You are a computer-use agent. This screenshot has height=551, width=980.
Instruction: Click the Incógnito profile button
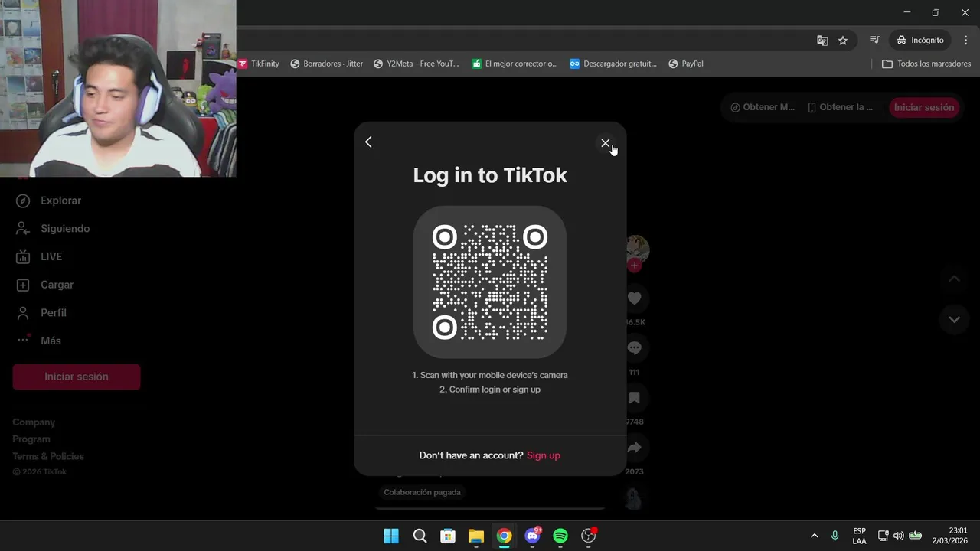point(921,40)
